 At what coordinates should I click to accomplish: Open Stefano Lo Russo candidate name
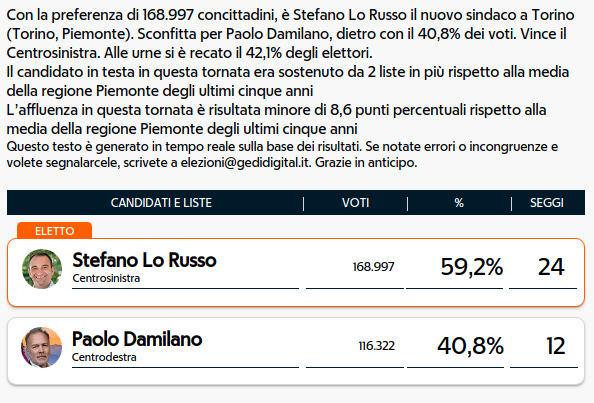coord(144,260)
